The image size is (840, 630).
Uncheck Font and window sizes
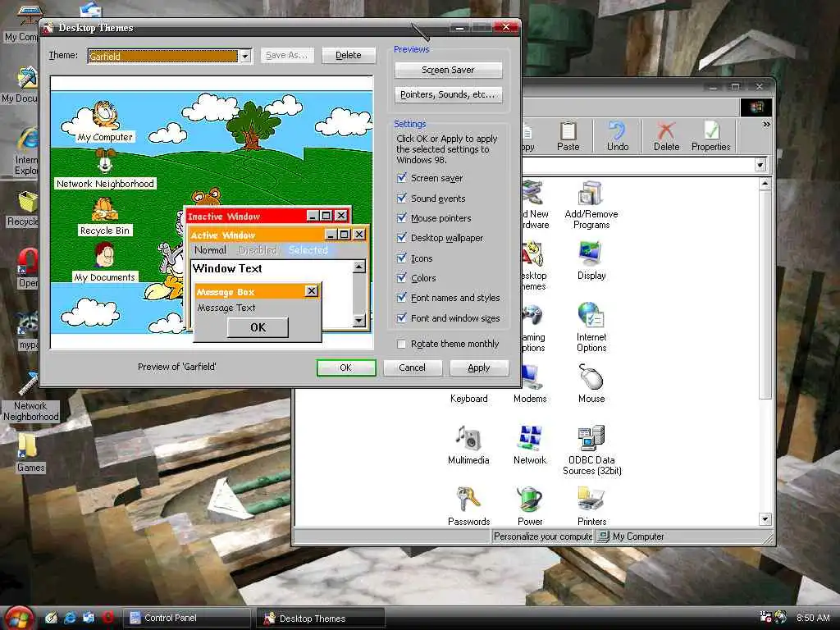point(401,317)
